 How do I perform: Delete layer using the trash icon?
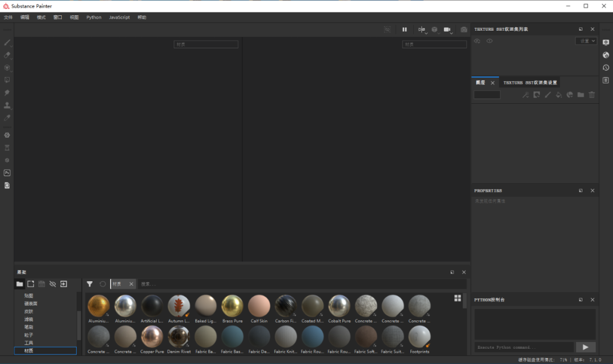coord(592,95)
